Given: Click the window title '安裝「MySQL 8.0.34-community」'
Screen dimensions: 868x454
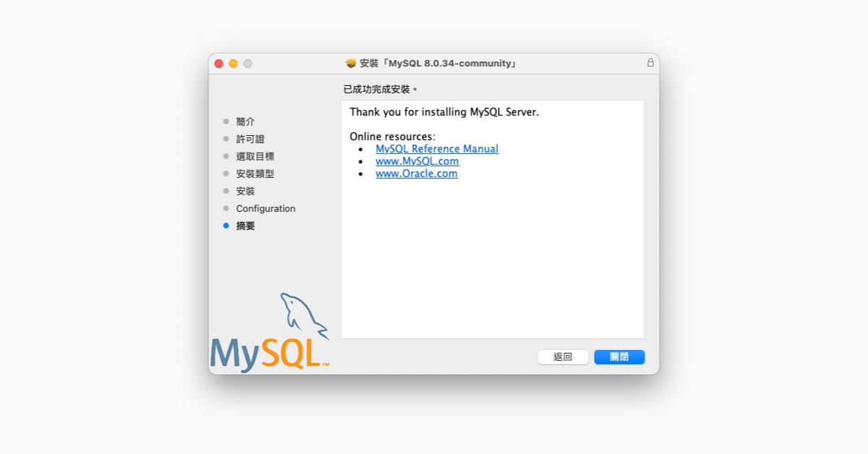Looking at the screenshot, I should click(438, 64).
